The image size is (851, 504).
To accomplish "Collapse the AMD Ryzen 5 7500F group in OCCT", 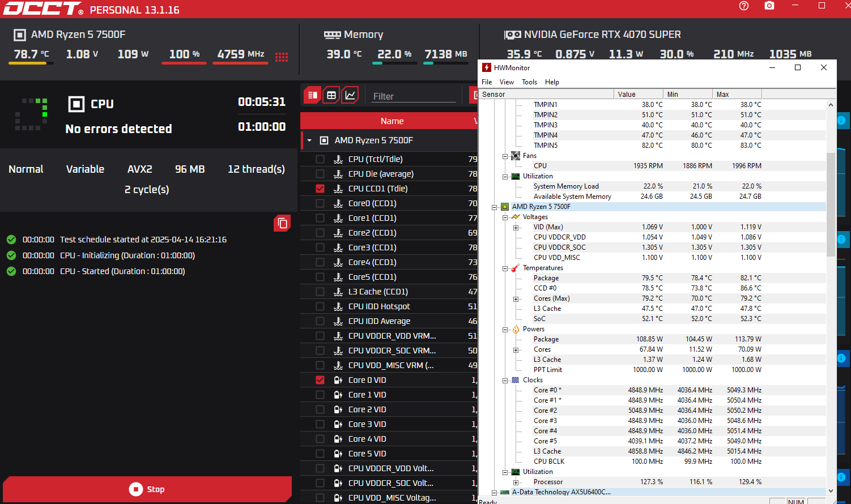I will (309, 140).
